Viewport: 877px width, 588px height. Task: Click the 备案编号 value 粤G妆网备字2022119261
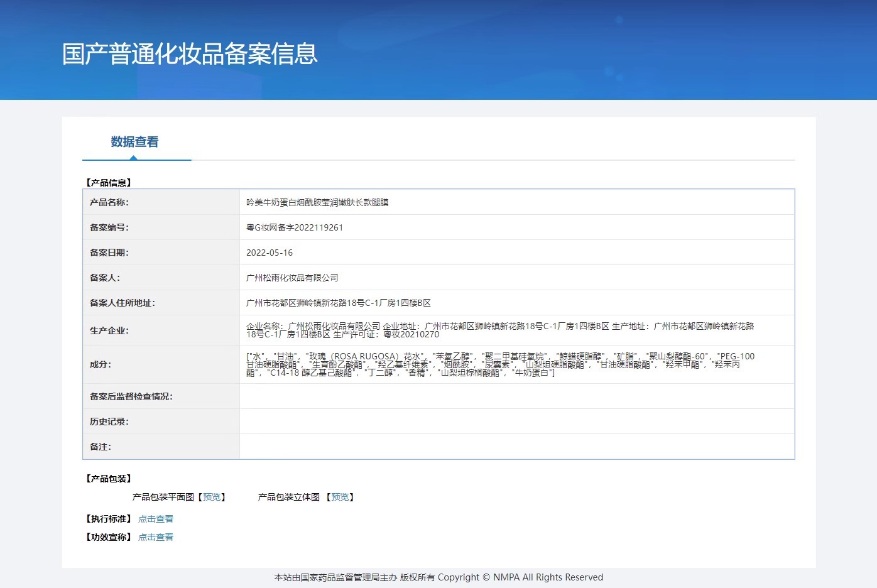[x=295, y=227]
